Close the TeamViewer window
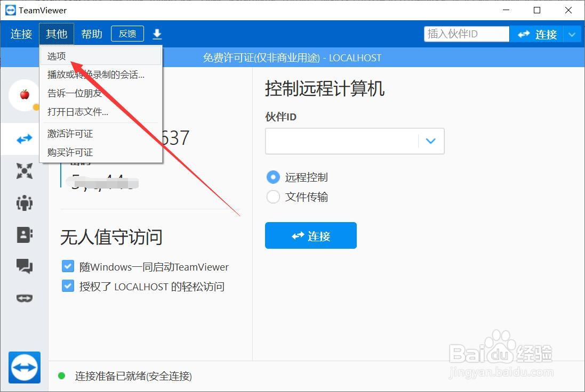 [x=568, y=10]
